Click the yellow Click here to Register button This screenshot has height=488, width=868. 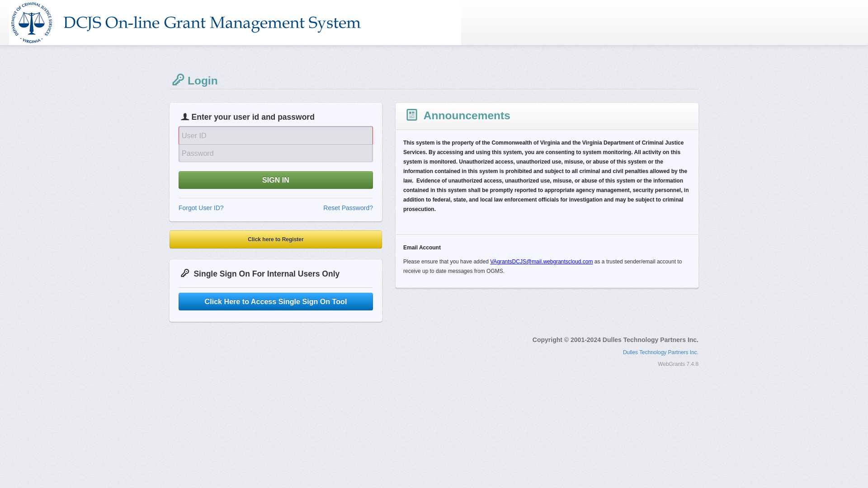[x=276, y=239]
